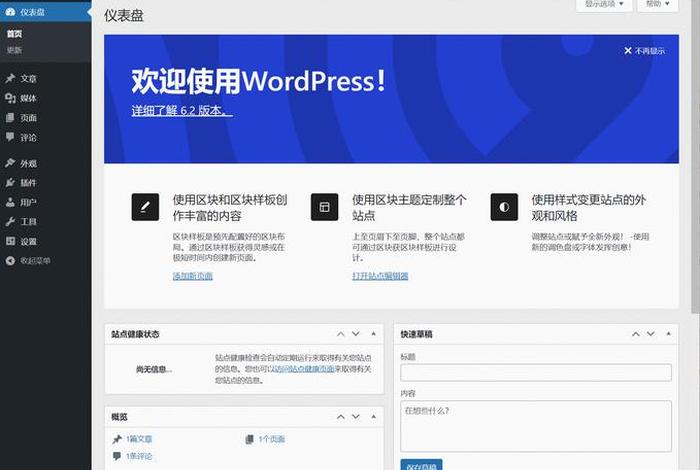Dismiss welcome panel with the X icon

[628, 51]
